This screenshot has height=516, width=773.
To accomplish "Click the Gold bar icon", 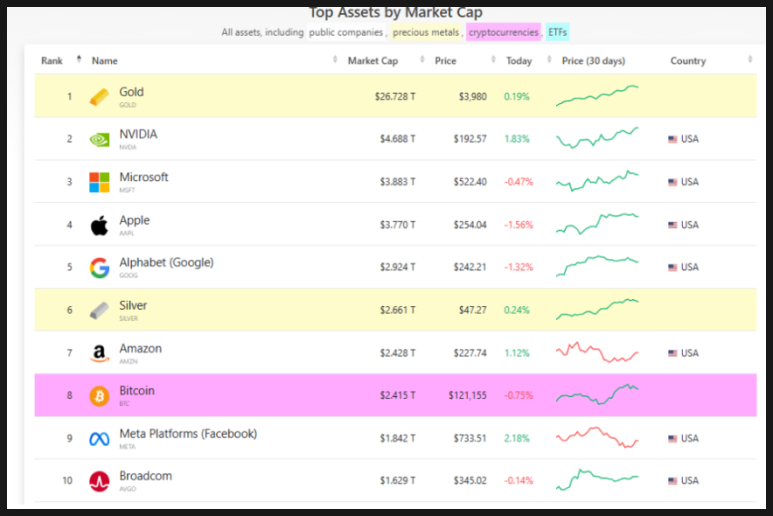I will pos(99,97).
